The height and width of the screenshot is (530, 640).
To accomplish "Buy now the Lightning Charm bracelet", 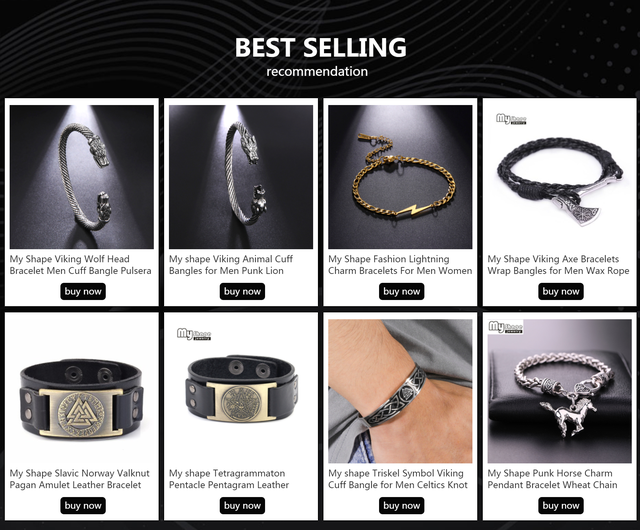I will (402, 292).
